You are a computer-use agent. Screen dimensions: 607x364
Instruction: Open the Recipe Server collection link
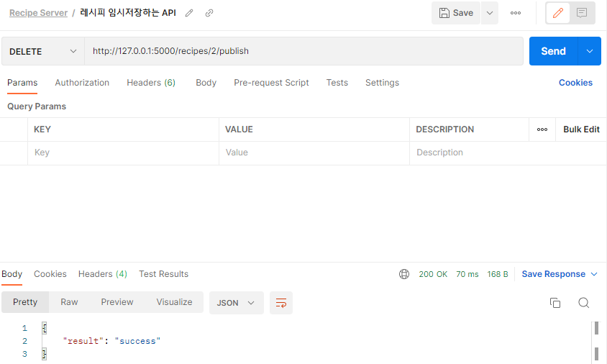tap(38, 13)
